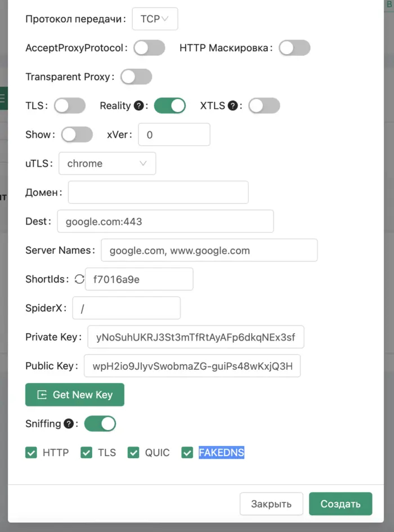This screenshot has width=394, height=532.
Task: Uncheck the FAKEDNS checkbox
Action: coord(187,453)
